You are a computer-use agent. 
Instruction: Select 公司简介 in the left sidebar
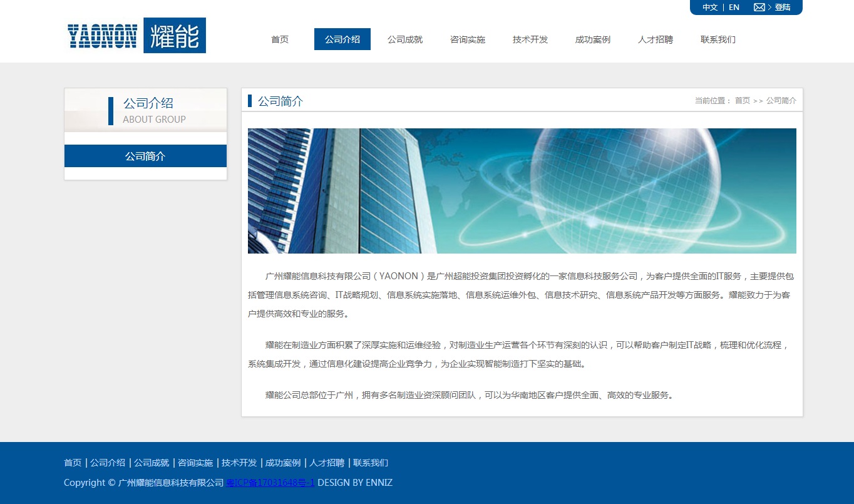145,156
